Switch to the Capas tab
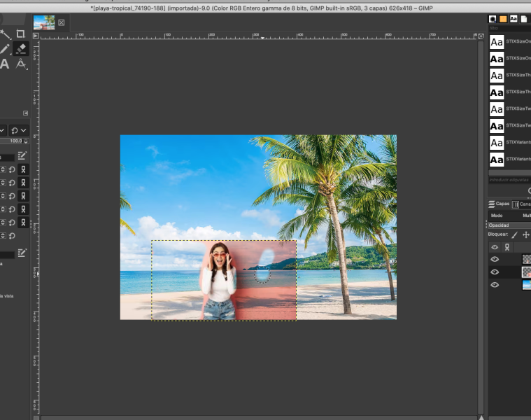Screen dimensions: 531x420 click(500, 204)
